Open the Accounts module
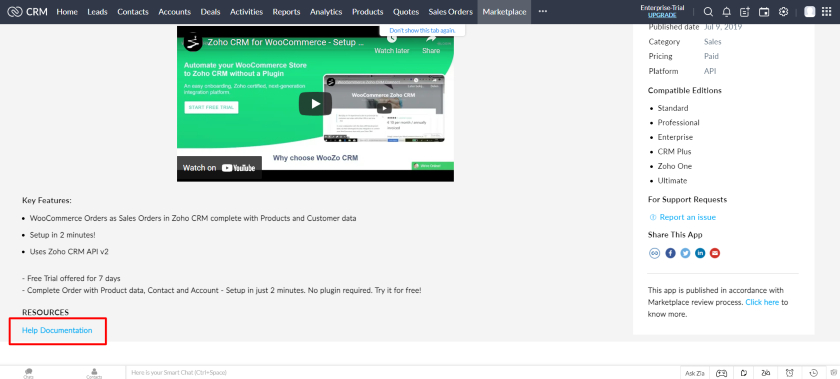 [x=175, y=12]
